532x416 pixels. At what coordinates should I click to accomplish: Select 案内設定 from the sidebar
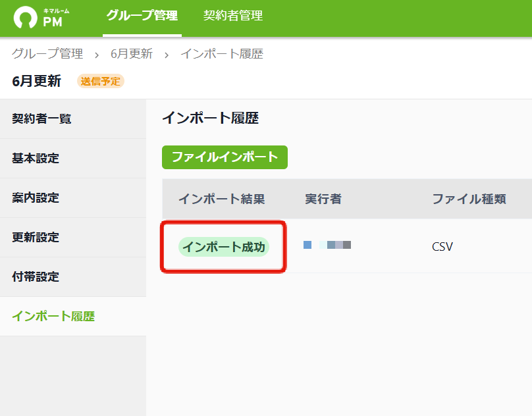[73, 198]
